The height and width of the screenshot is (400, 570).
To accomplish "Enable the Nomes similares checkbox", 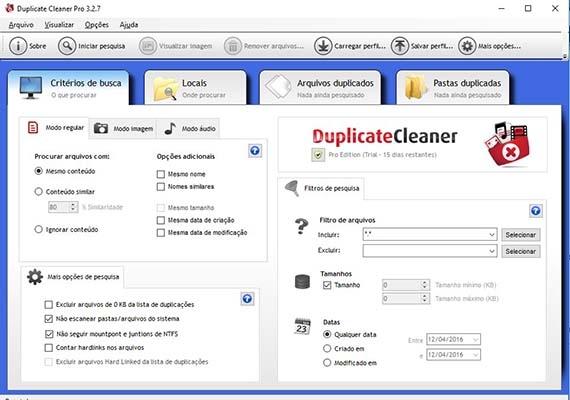I will click(161, 187).
